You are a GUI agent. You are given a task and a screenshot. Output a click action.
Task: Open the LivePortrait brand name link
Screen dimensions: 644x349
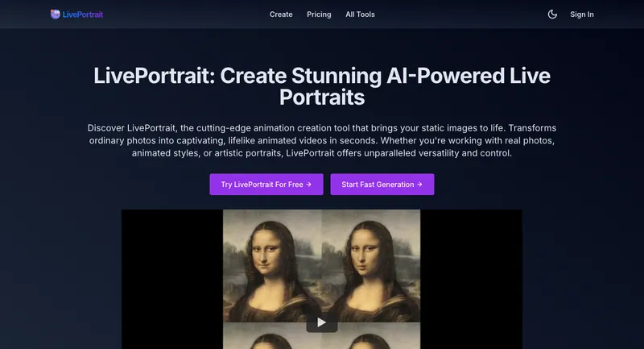pyautogui.click(x=83, y=15)
